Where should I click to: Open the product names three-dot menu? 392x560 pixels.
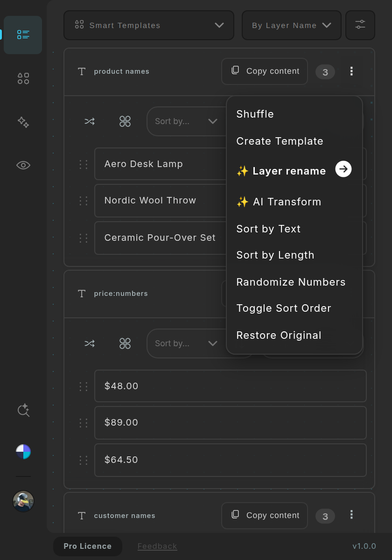click(351, 71)
